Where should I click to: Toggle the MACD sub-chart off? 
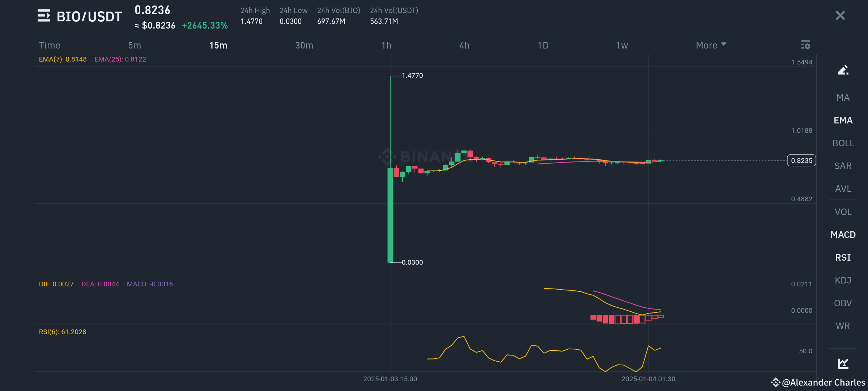[x=843, y=235]
